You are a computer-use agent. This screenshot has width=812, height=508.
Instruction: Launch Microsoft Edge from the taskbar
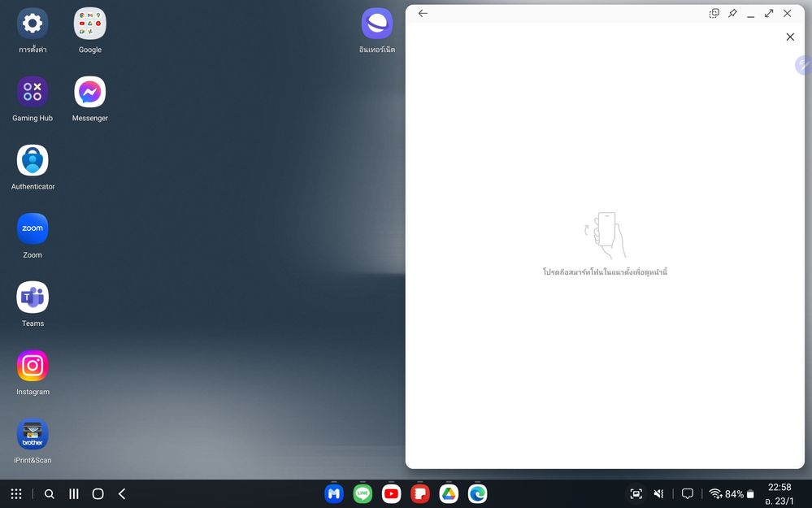click(477, 494)
